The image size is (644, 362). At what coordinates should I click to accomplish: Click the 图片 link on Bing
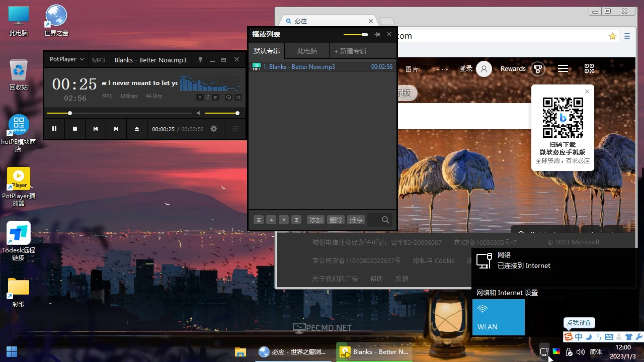point(412,69)
